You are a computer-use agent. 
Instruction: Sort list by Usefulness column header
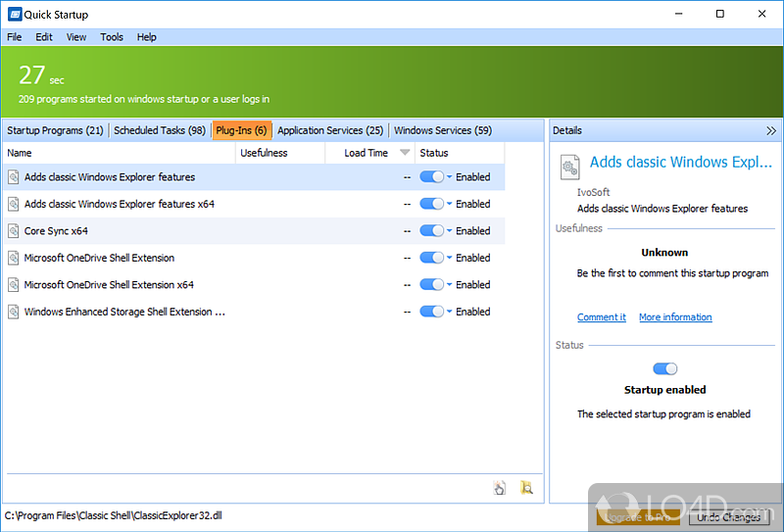pos(265,153)
